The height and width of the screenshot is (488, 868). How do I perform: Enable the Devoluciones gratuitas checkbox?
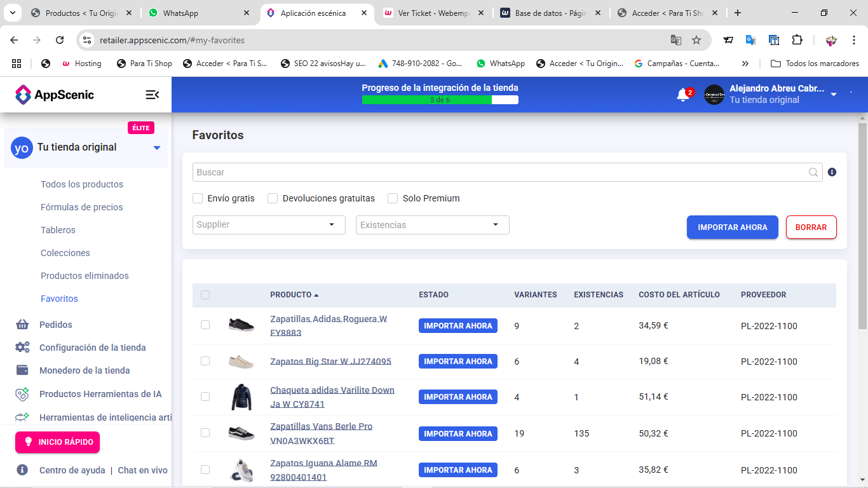[273, 198]
